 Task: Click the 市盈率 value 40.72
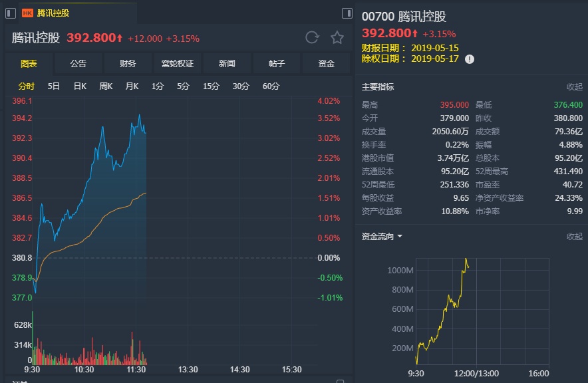(x=573, y=185)
